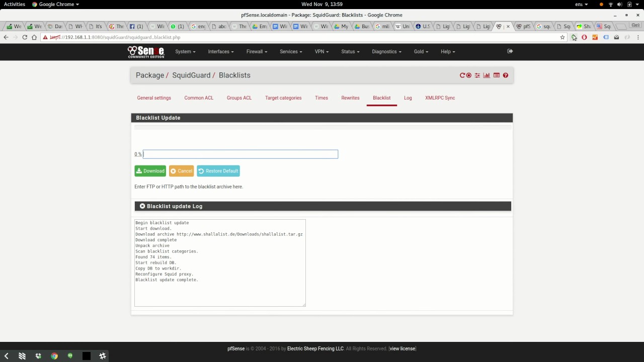Switch to Common ACL tab
Image resolution: width=644 pixels, height=362 pixels.
[199, 98]
